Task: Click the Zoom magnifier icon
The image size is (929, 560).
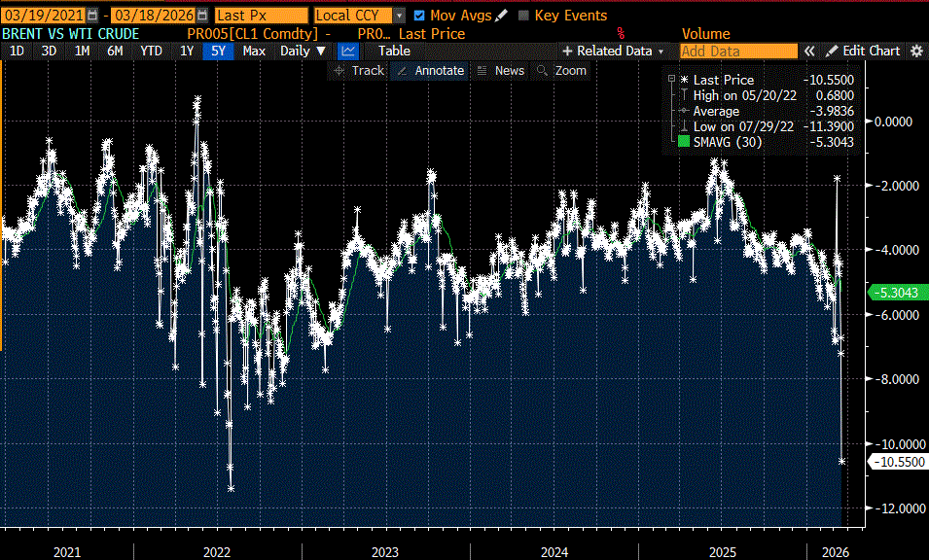Action: 542,70
